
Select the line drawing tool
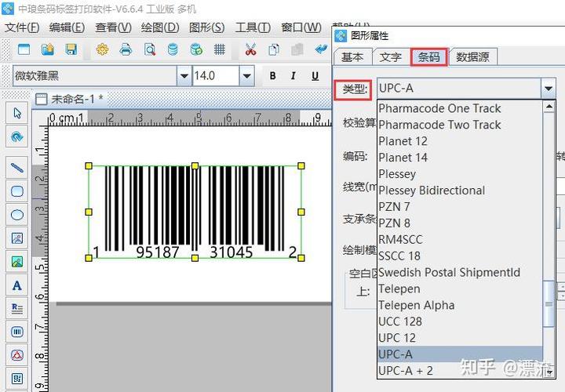click(x=17, y=168)
